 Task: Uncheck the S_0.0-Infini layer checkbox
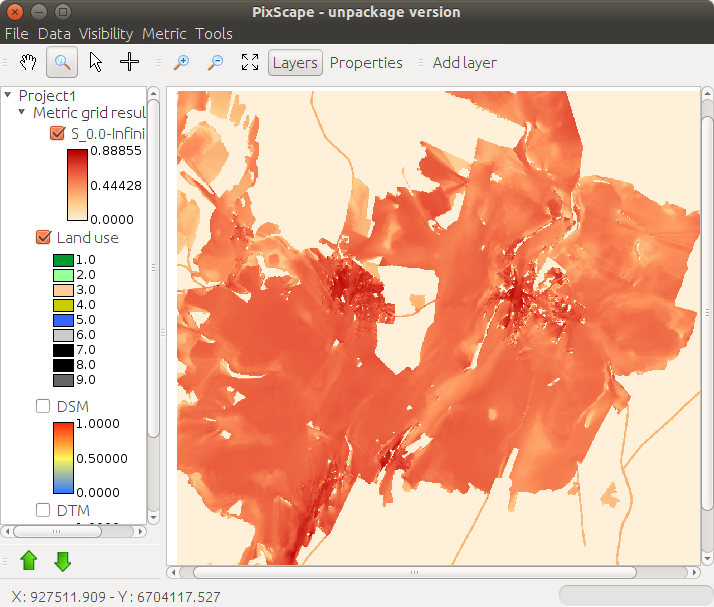[x=56, y=133]
